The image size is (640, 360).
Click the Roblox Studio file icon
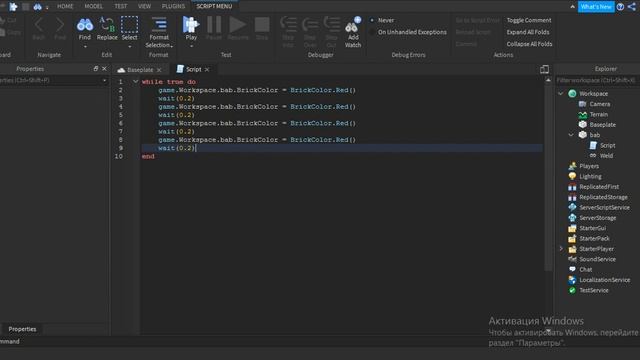(13, 7)
